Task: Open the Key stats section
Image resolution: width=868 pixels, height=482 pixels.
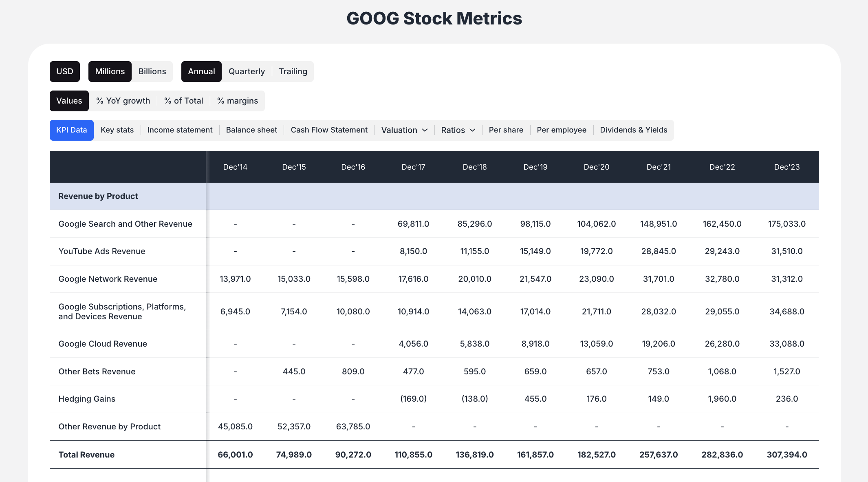Action: click(117, 130)
